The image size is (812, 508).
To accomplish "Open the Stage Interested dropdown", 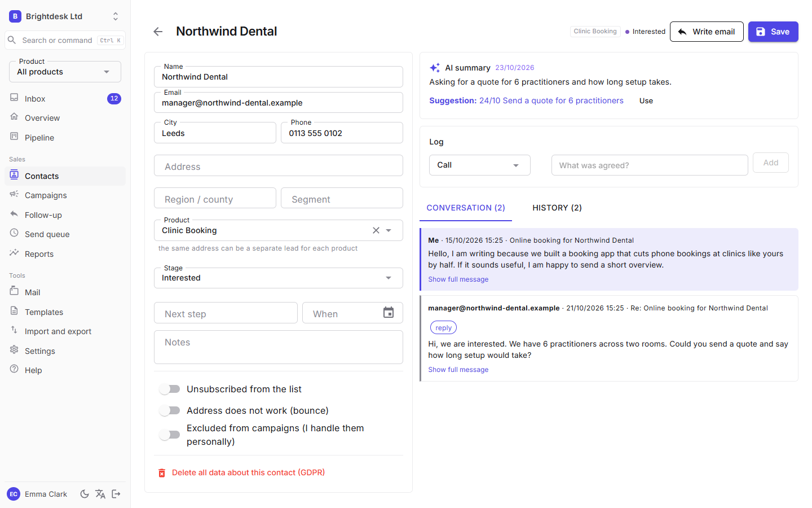I will coord(279,278).
